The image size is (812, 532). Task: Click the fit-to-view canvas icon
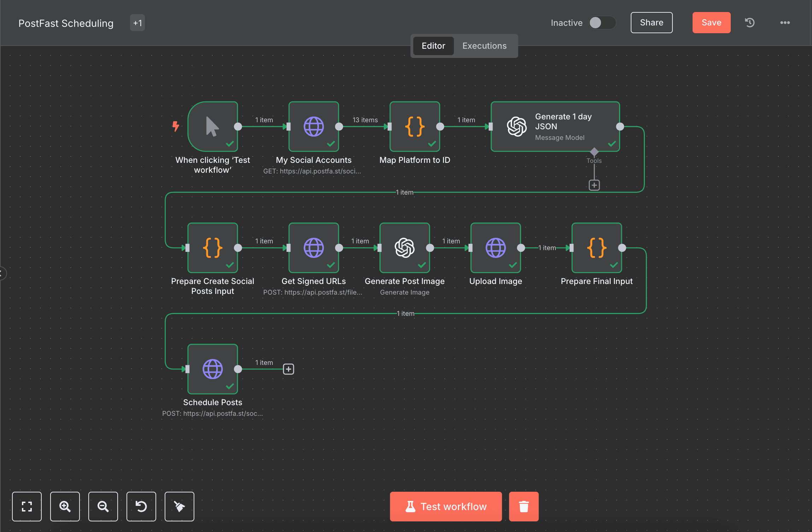27,506
